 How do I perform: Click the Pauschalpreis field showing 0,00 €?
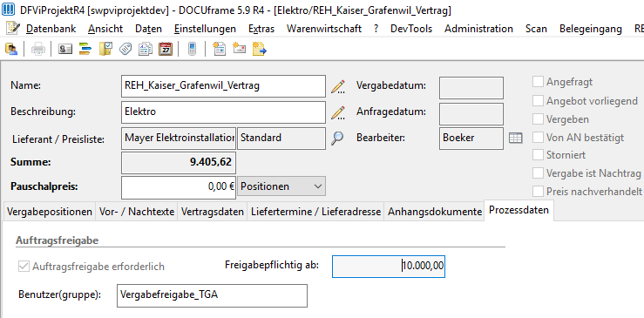[x=179, y=187]
